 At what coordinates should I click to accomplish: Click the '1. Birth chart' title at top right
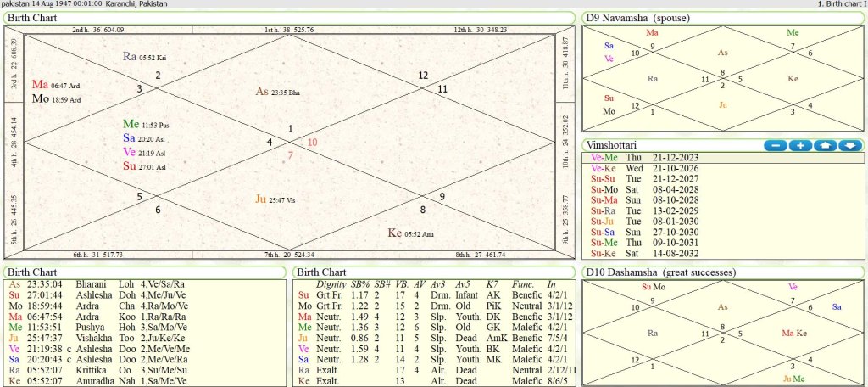point(841,4)
